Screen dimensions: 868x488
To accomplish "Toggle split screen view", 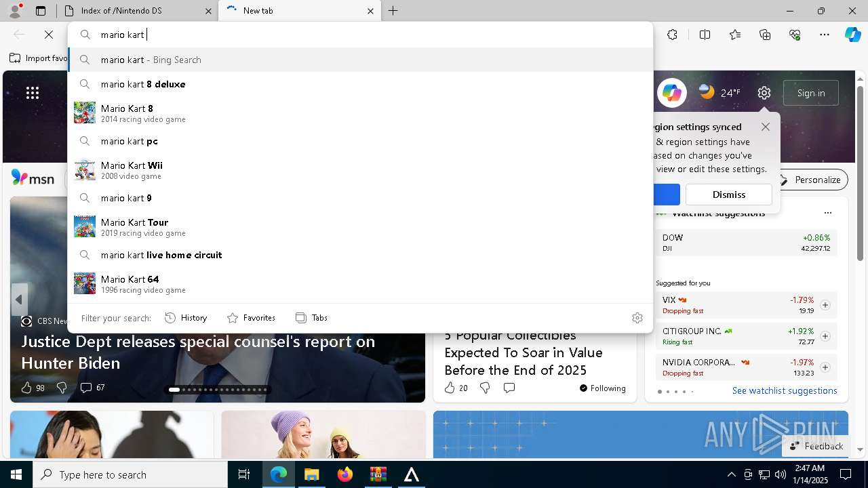I will pyautogui.click(x=705, y=35).
